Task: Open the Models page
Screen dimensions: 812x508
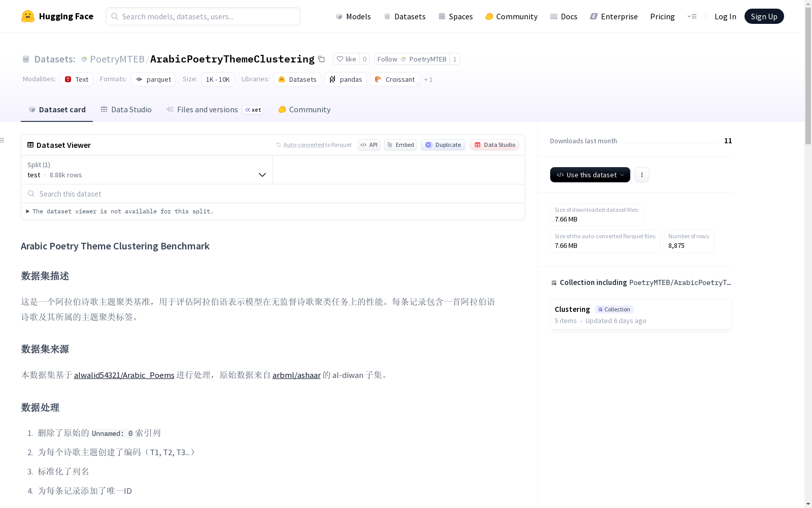Action: click(x=353, y=16)
